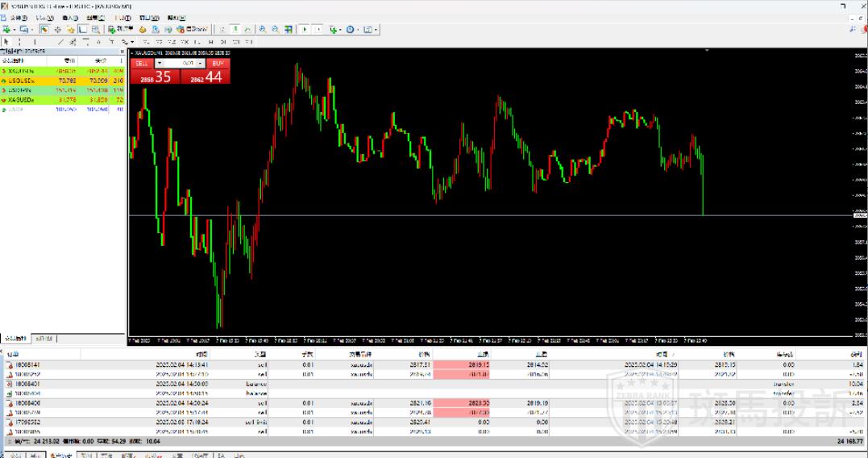Click the Tile Windows toolbar icon
Screen dimensions: 868x458
click(289, 30)
